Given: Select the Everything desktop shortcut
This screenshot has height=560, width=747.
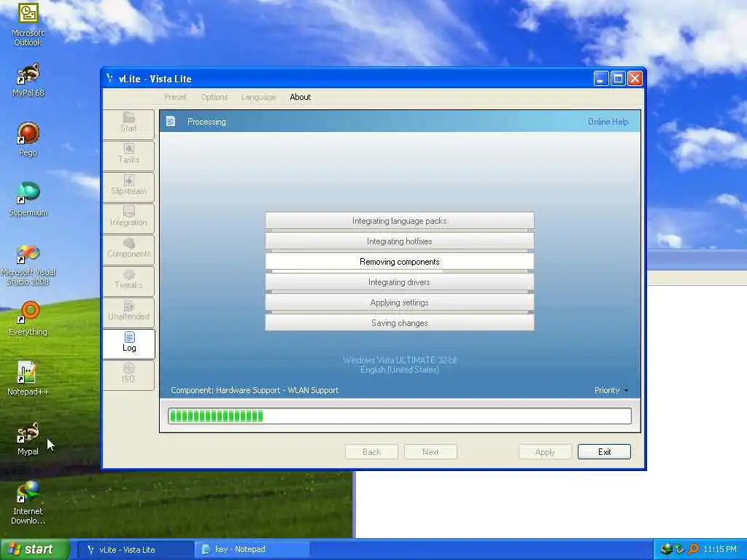Looking at the screenshot, I should (28, 319).
